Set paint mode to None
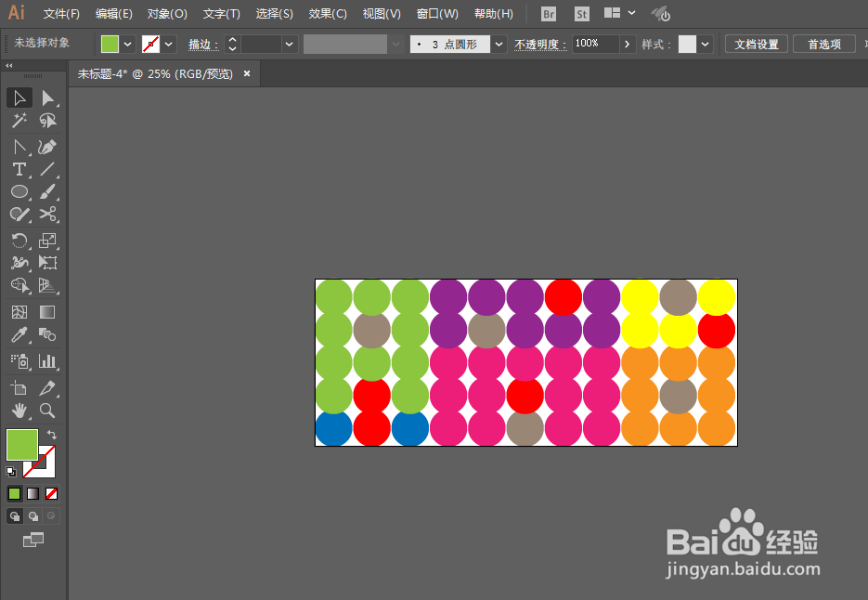 51,493
